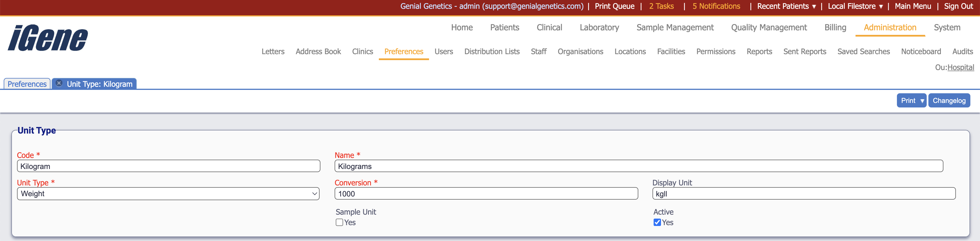The height and width of the screenshot is (241, 980).
Task: Click the iGene logo
Action: pos(48,38)
